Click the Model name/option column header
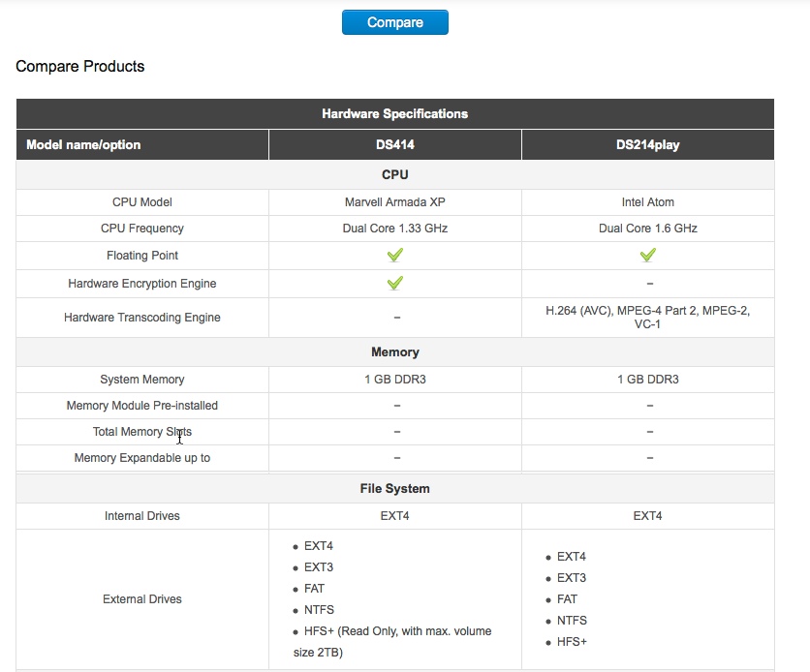This screenshot has width=810, height=672. (142, 144)
